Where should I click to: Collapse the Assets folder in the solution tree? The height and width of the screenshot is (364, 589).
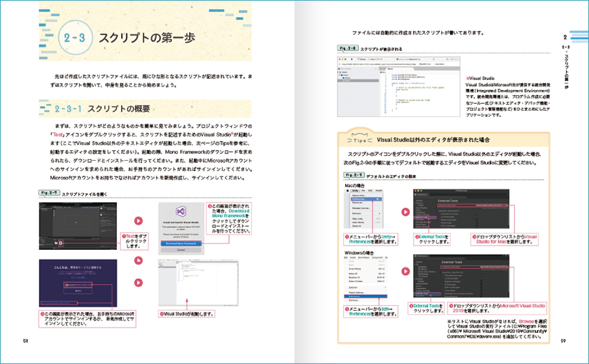click(339, 75)
